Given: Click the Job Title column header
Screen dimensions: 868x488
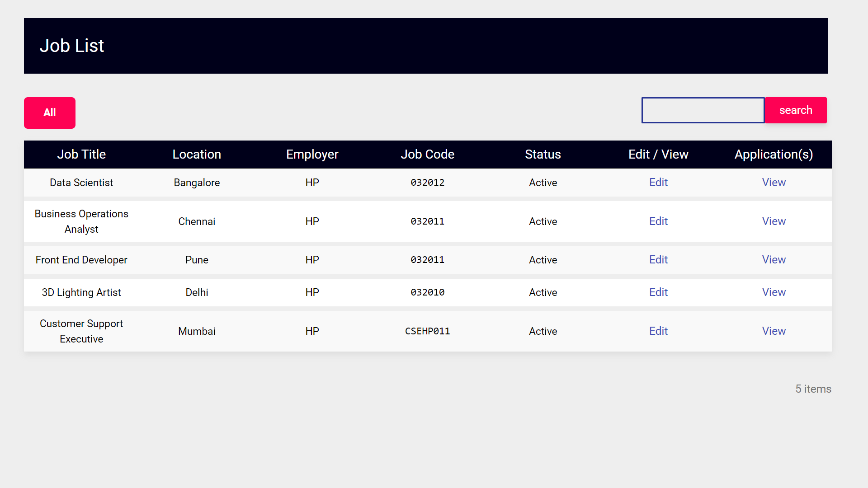Looking at the screenshot, I should pyautogui.click(x=81, y=154).
